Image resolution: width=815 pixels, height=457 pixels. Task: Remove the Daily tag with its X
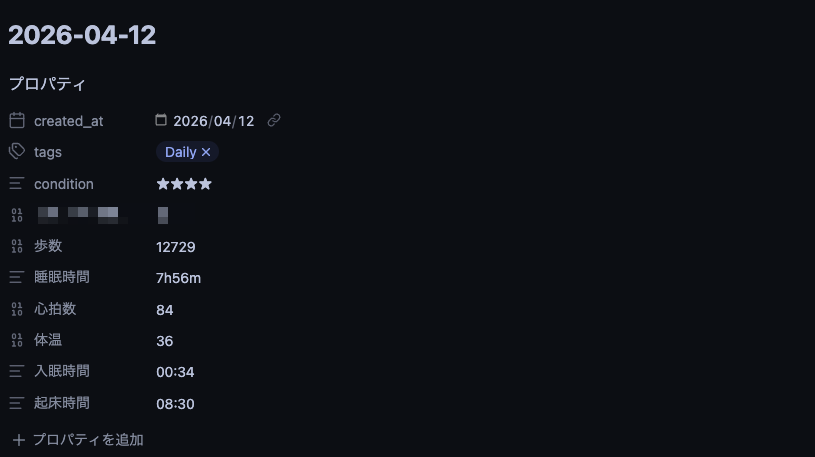(x=206, y=152)
